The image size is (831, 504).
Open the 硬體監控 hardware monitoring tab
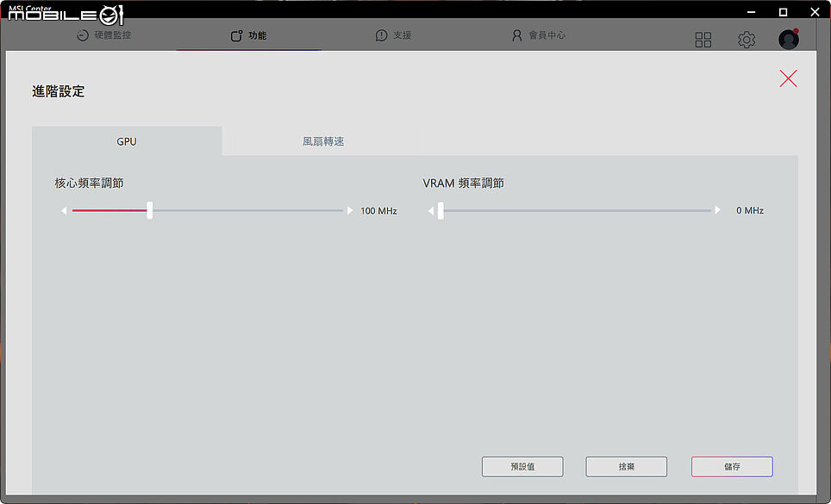pyautogui.click(x=103, y=35)
